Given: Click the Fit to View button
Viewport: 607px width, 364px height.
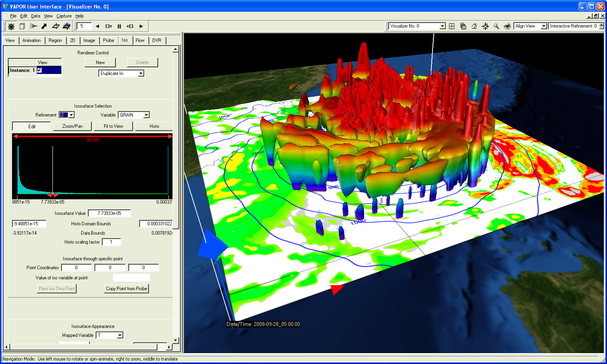Looking at the screenshot, I should coord(113,126).
